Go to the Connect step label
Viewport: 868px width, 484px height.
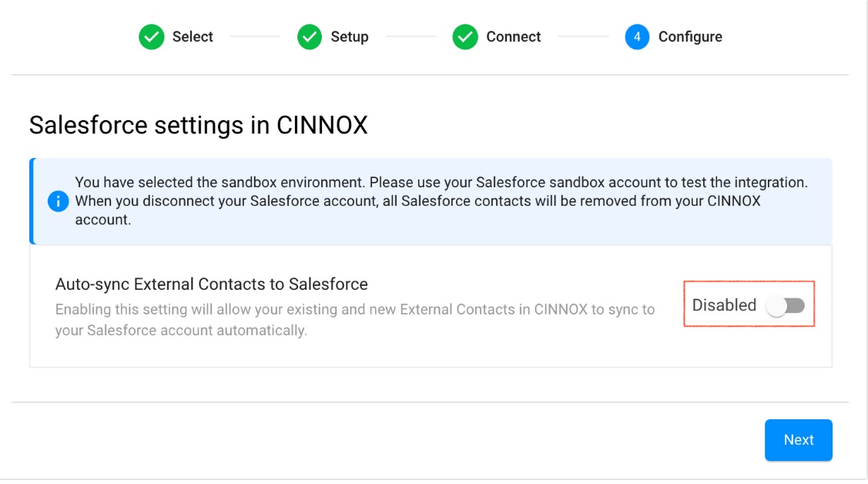click(x=514, y=37)
